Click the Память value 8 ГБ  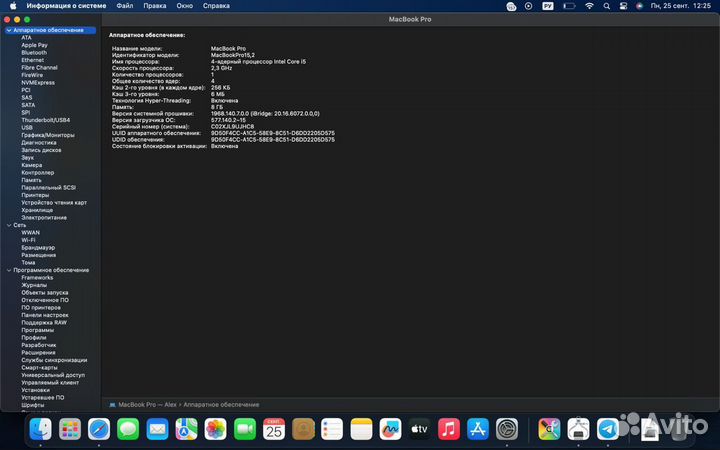click(217, 107)
